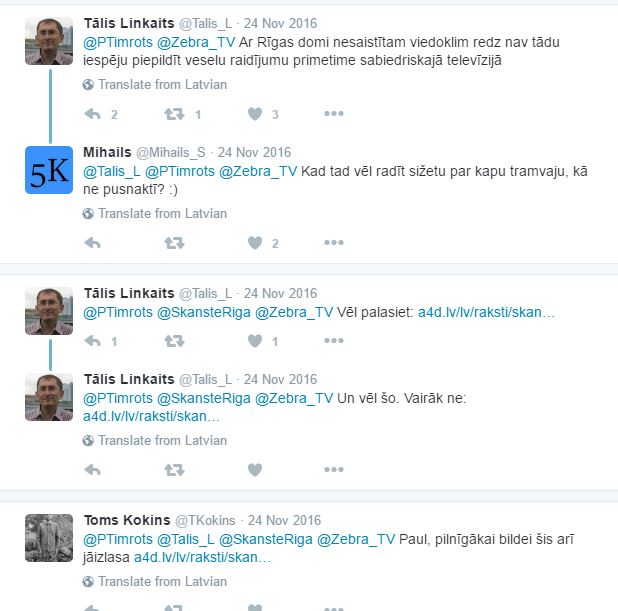Retweet Mihails' tweet about kapu tramvaju
The width and height of the screenshot is (618, 611).
(x=174, y=243)
